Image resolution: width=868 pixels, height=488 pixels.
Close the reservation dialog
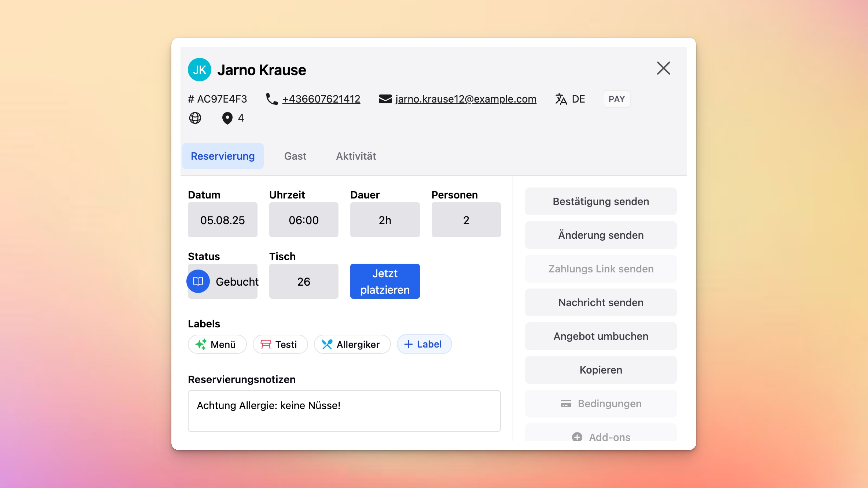click(x=663, y=68)
